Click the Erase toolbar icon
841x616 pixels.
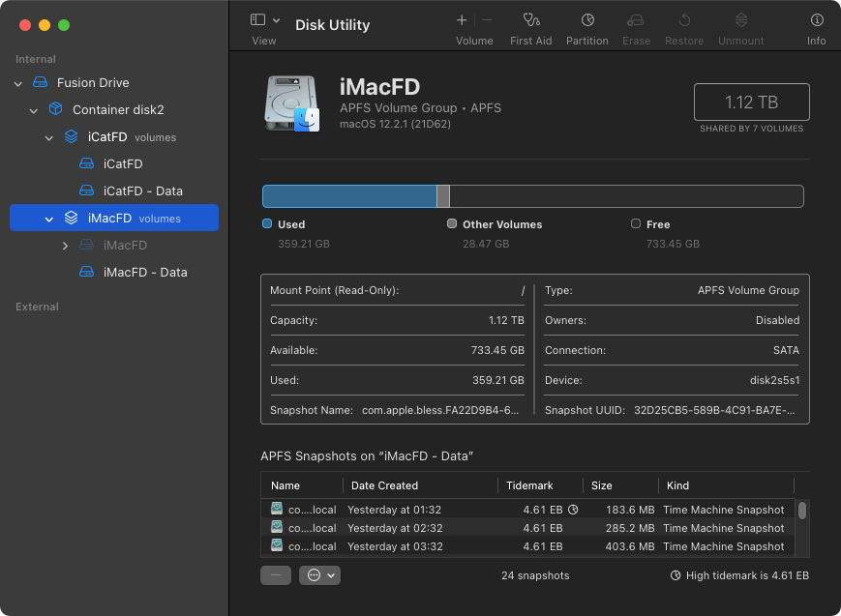(636, 20)
